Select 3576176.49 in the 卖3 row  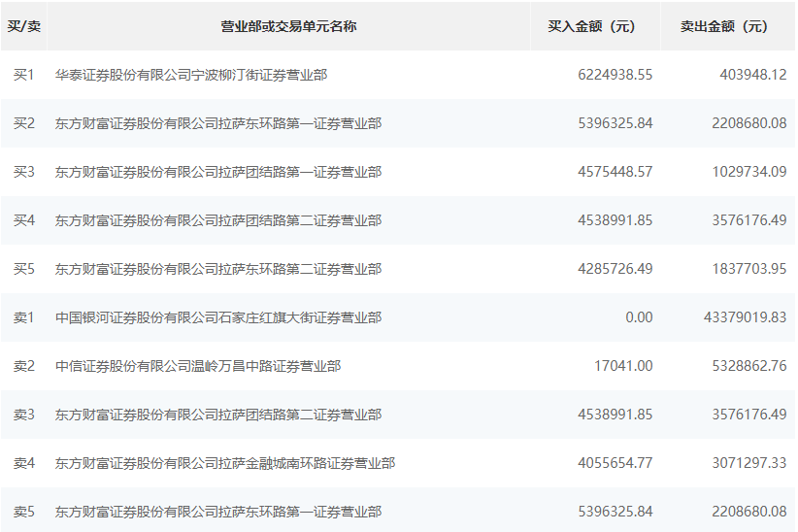tap(749, 415)
